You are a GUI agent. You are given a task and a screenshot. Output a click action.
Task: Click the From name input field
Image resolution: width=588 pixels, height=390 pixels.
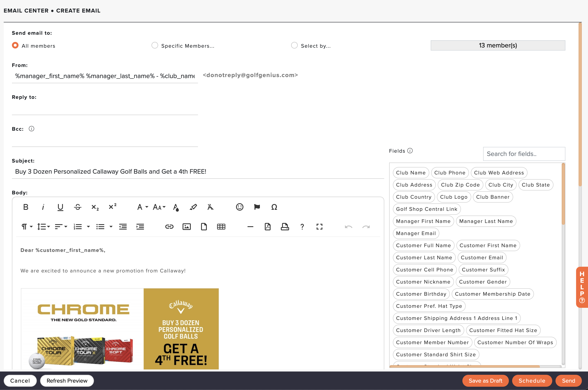pos(105,76)
